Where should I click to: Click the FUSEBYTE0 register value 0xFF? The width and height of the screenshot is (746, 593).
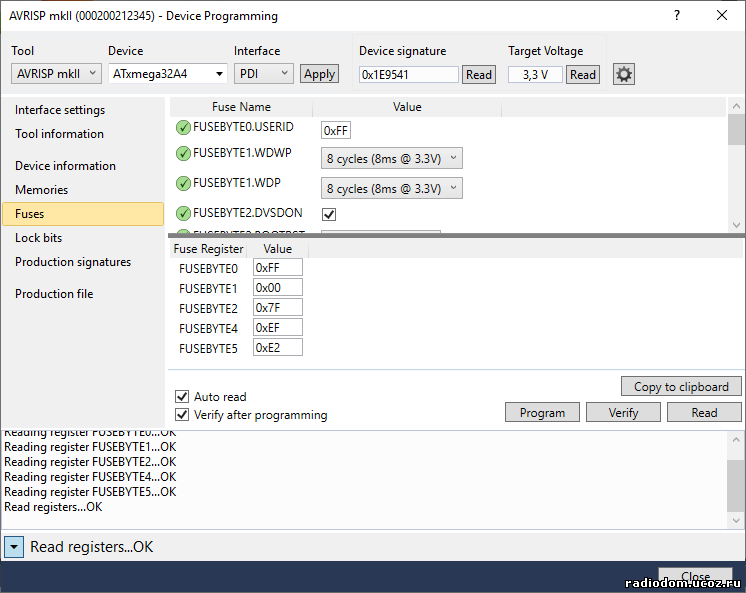point(277,267)
